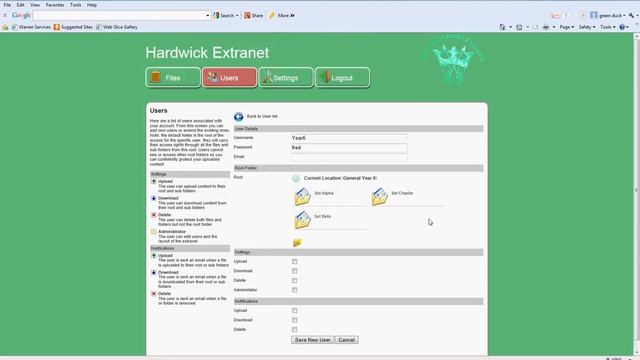Click the blue help icon in command bar
Screen dimensions: 640x360
[622, 27]
